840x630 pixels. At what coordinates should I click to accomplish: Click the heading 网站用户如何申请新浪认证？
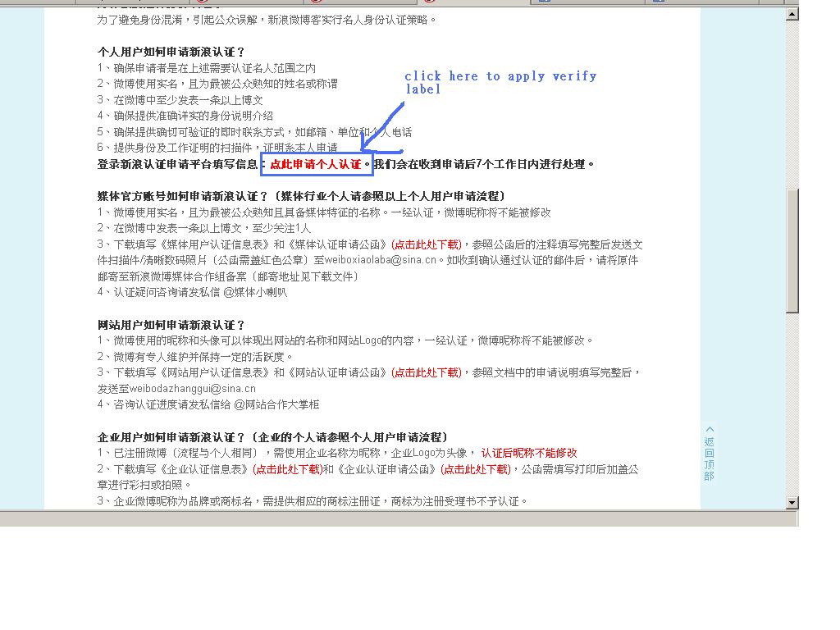[x=171, y=325]
